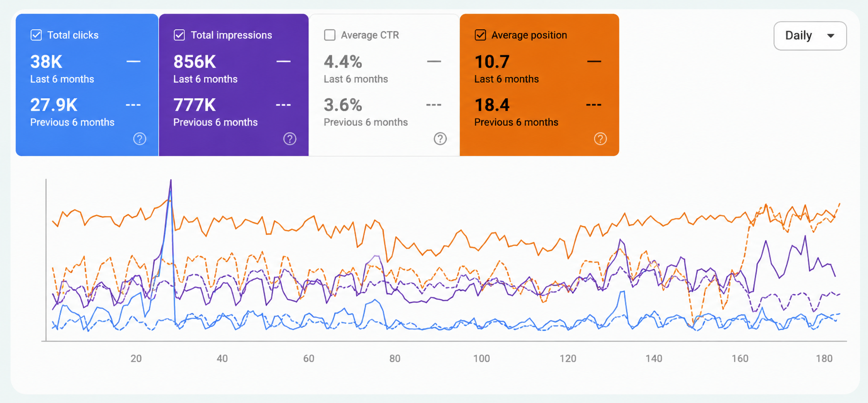Click the 180 label on the x-axis
Image resolution: width=868 pixels, height=403 pixels.
824,359
